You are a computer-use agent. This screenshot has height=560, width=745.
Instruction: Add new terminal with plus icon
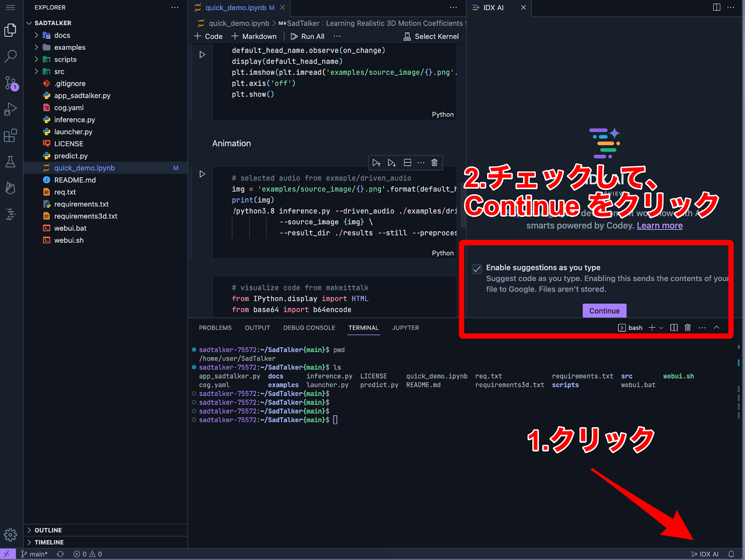pos(652,328)
